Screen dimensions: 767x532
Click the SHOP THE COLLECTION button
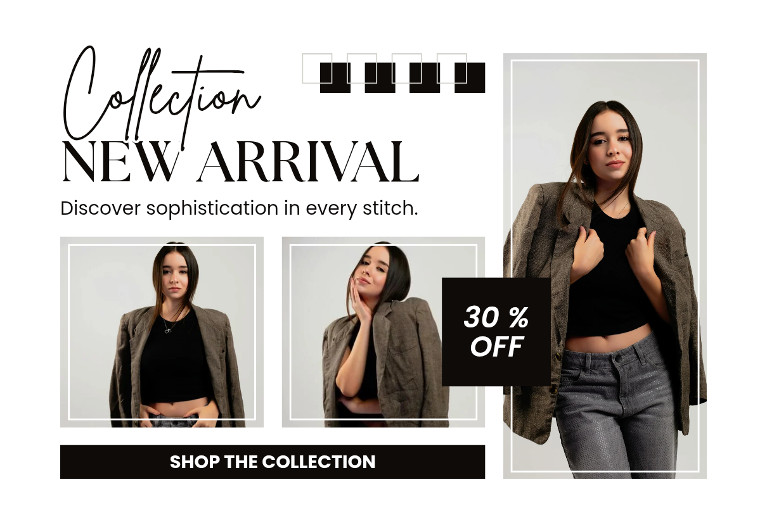pyautogui.click(x=273, y=462)
